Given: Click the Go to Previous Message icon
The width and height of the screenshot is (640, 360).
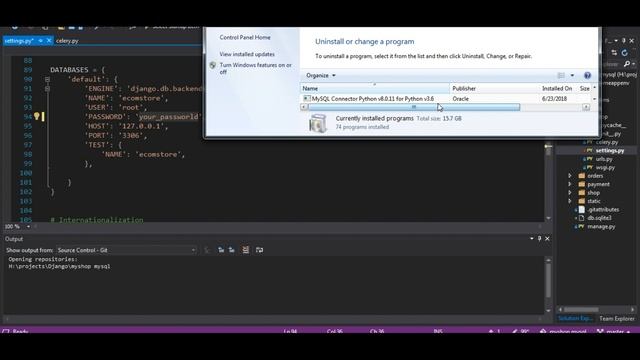Looking at the screenshot, I should (221, 250).
